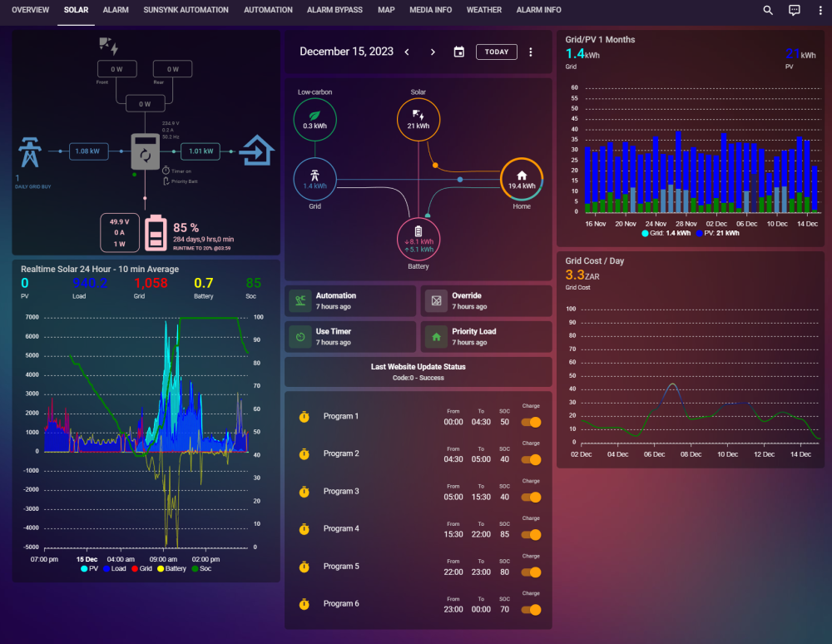Click the Battery node in energy flow

pyautogui.click(x=418, y=240)
